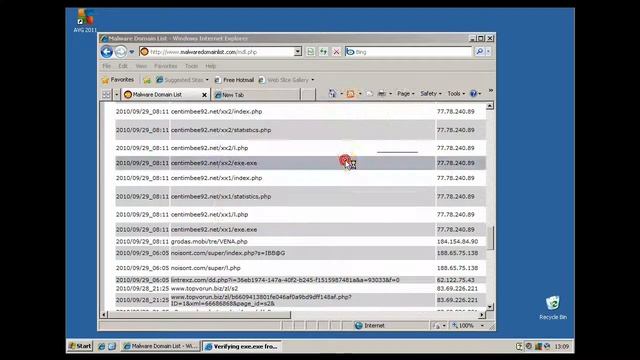The height and width of the screenshot is (360, 640).
Task: Click the Home icon in command bar
Action: point(332,94)
